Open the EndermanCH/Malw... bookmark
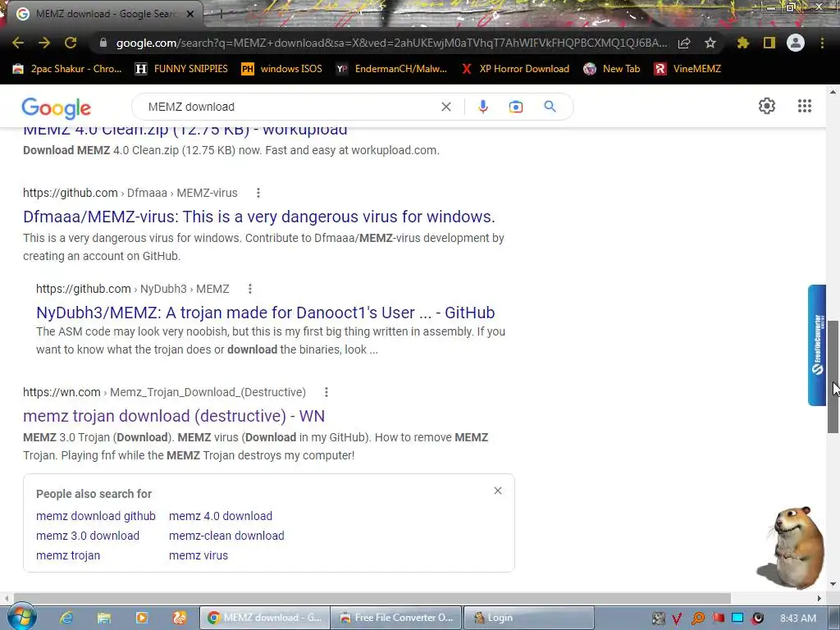The height and width of the screenshot is (630, 840). click(391, 69)
